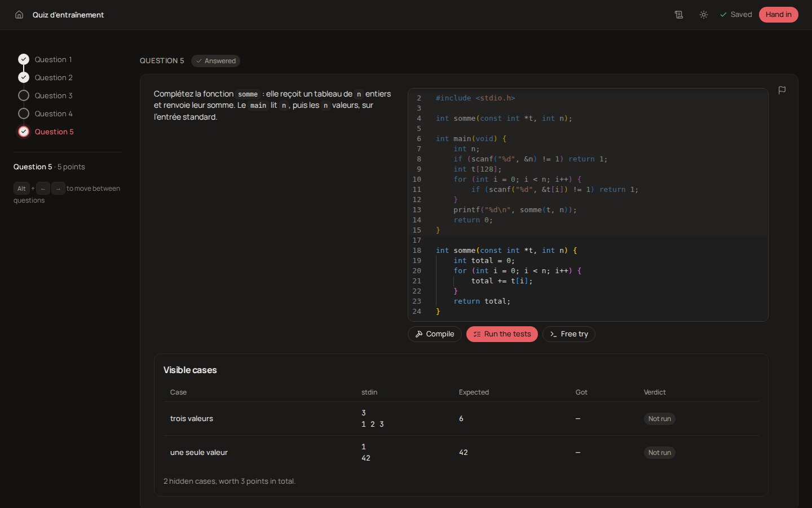Click the Quiz d'entraînement title
This screenshot has width=812, height=508.
[x=68, y=15]
